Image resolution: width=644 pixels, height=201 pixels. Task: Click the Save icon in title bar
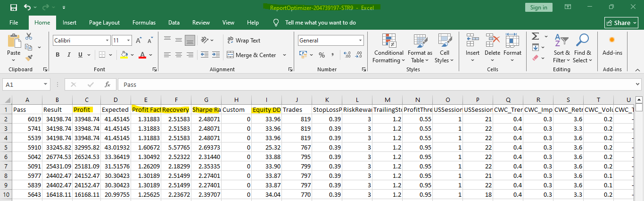(13, 8)
